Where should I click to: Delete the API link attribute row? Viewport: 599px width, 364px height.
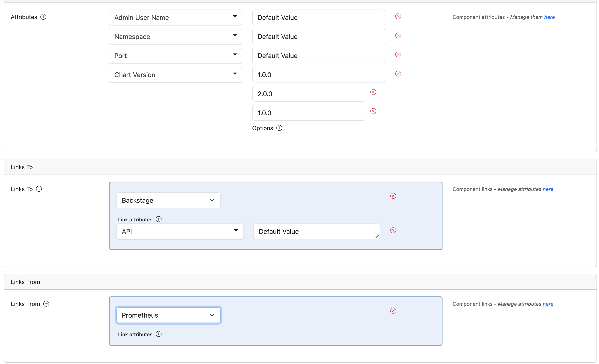tap(393, 231)
